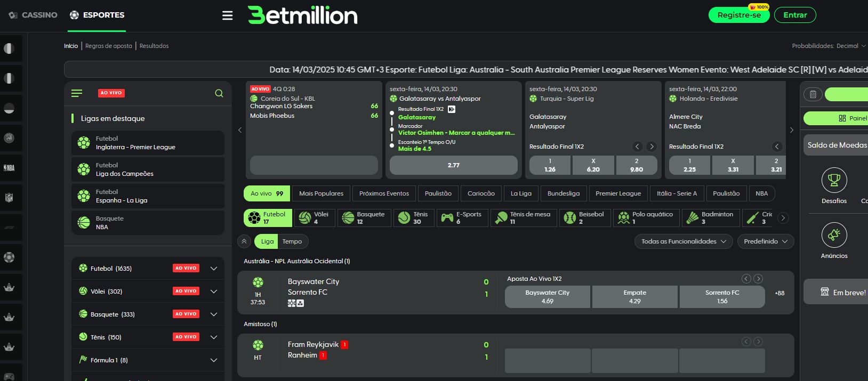
Task: Select Vôlei sport filter
Action: pos(315,218)
